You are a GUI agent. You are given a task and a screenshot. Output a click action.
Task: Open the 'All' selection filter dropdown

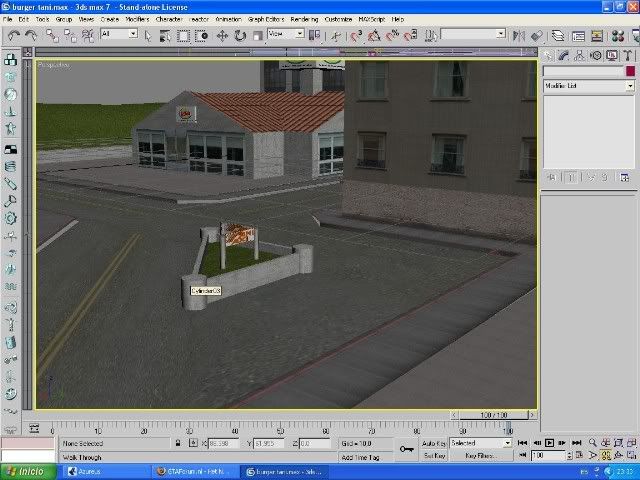133,34
